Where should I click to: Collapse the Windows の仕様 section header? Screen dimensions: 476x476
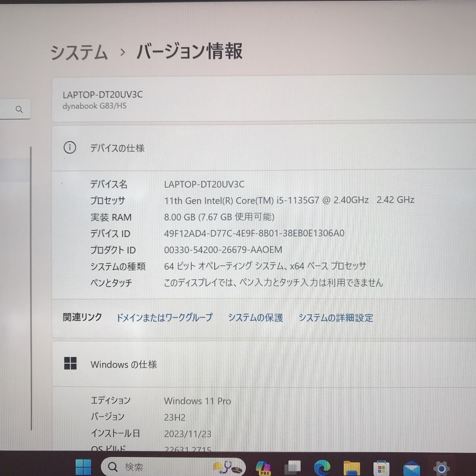tap(264, 364)
